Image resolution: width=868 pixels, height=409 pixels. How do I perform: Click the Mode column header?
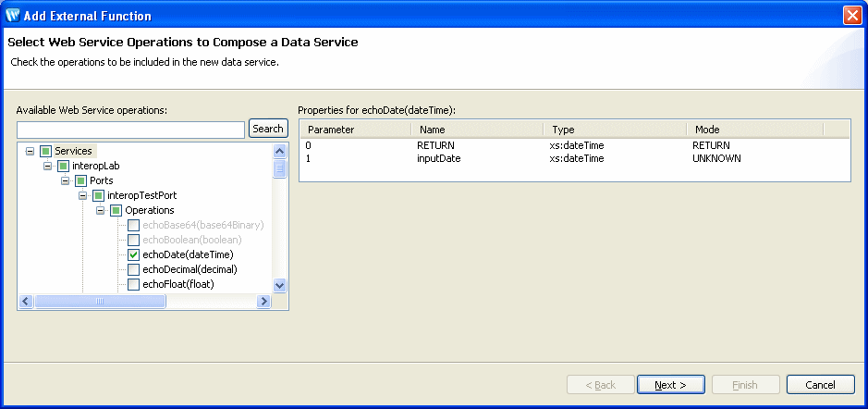click(x=755, y=130)
